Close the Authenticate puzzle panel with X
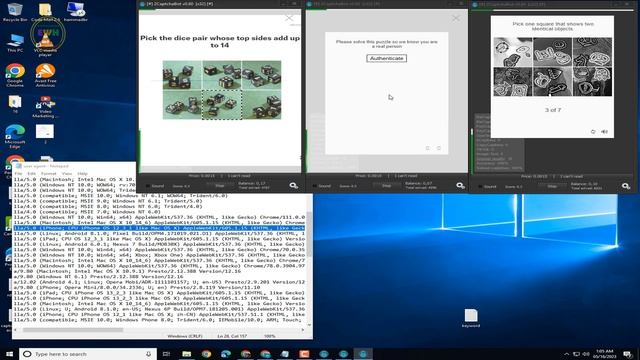Image resolution: width=640 pixels, height=360 pixels. (456, 18)
